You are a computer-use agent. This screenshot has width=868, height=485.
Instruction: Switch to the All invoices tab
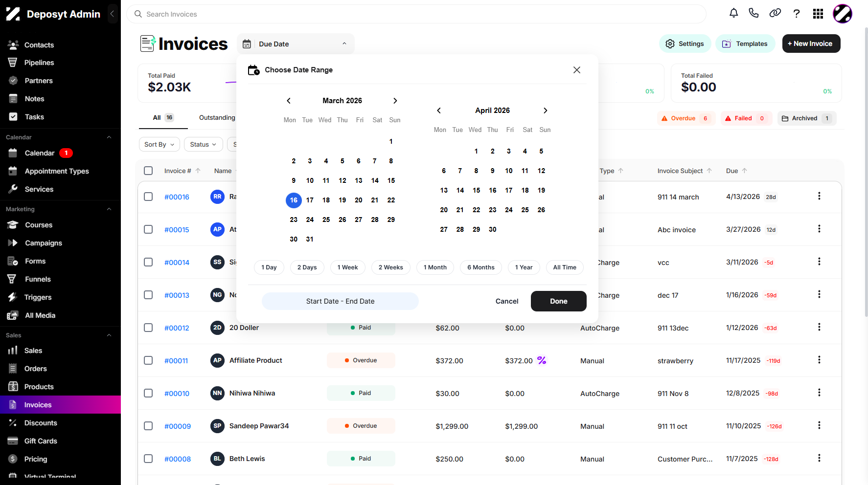(163, 118)
